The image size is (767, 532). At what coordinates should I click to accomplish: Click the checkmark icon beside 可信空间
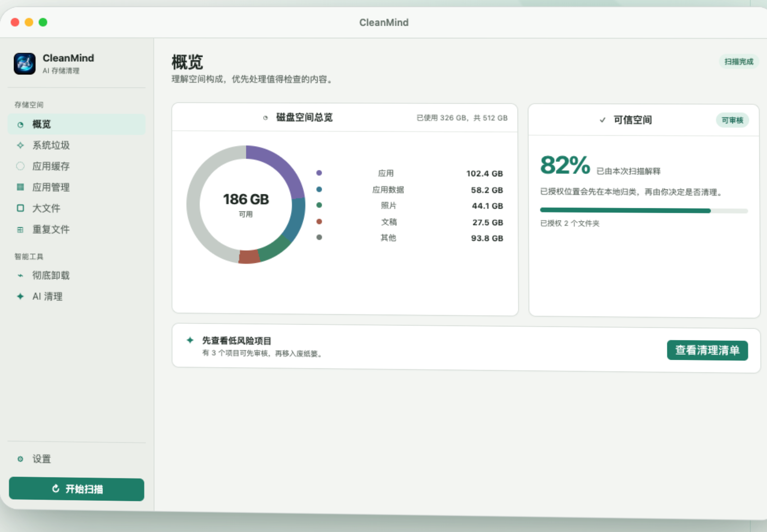click(602, 120)
